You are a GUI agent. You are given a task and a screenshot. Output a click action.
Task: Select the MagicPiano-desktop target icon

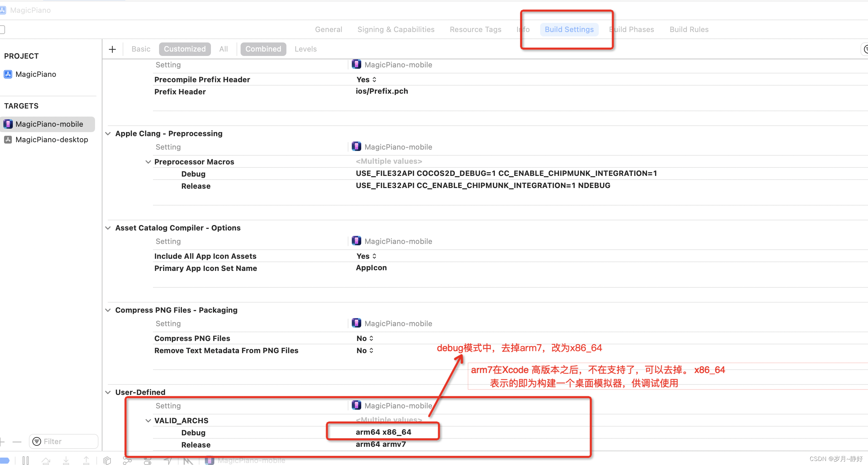click(8, 139)
